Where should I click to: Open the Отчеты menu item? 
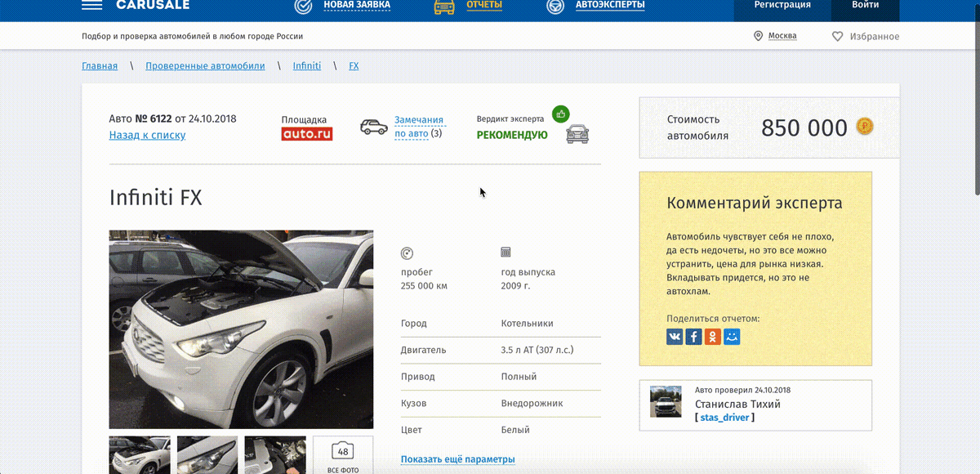[484, 5]
